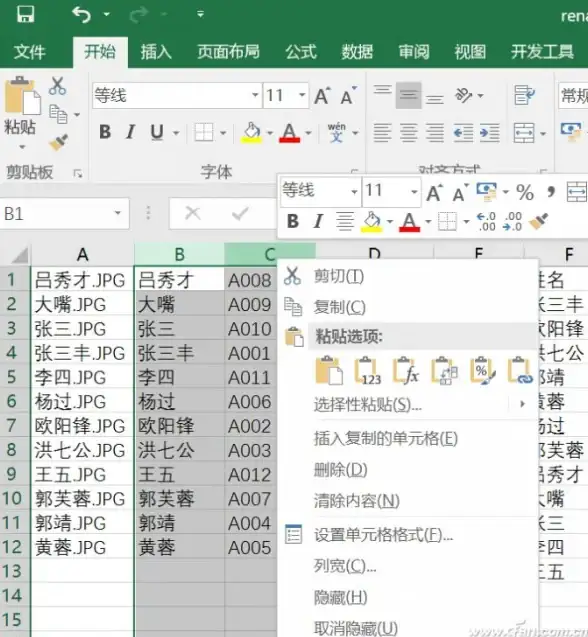
Task: Click the ribbon Cut scissors icon
Action: tap(57, 86)
